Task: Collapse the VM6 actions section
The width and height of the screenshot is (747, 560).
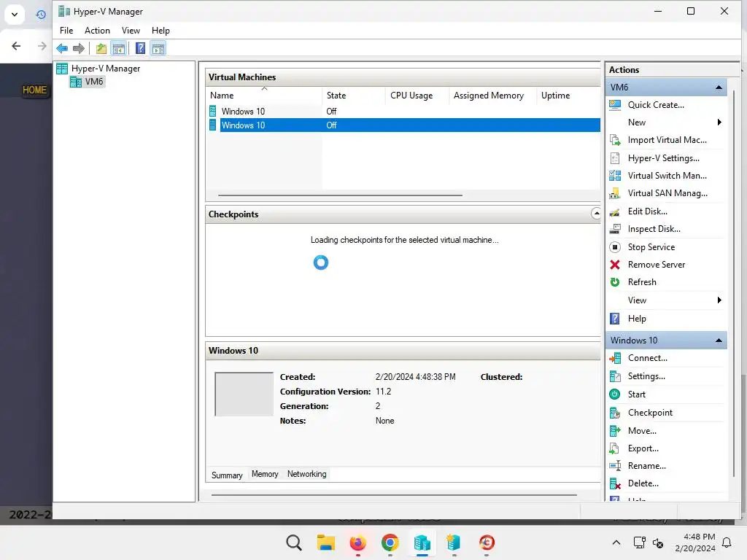Action: [719, 87]
